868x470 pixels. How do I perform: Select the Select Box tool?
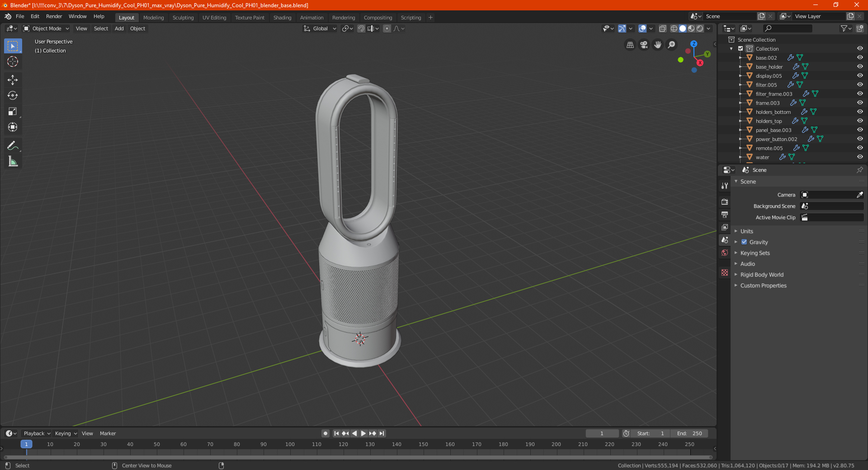(x=13, y=46)
